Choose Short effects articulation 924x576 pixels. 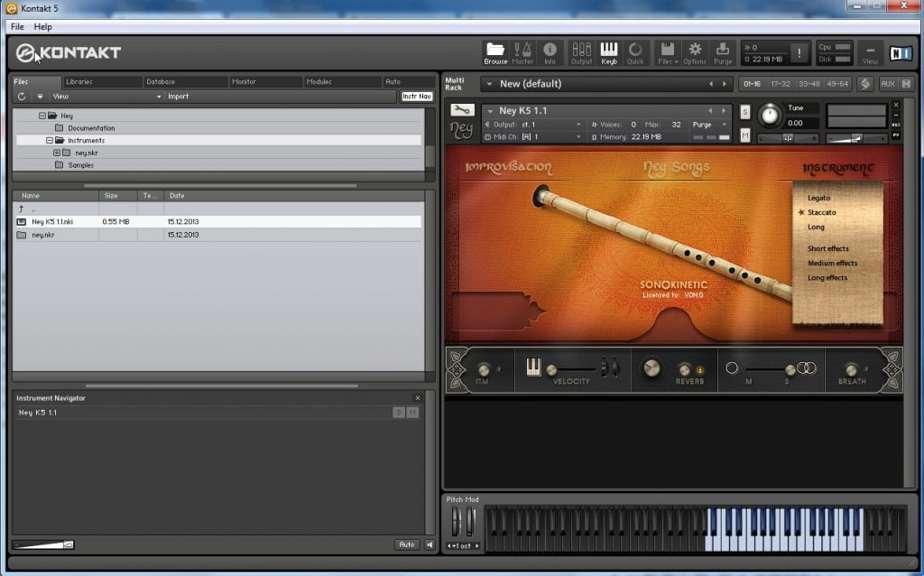tap(828, 249)
